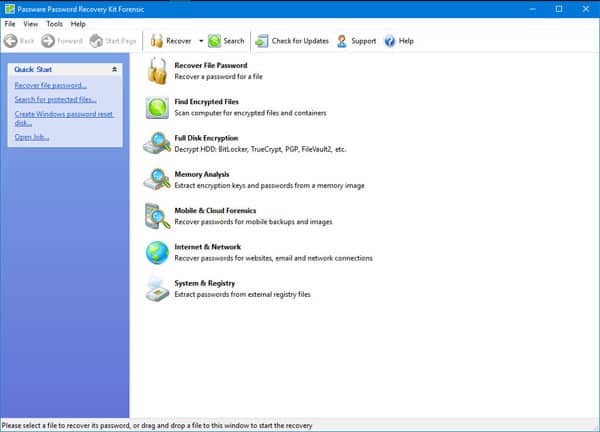Screen dimensions: 600x432
Task: Select the 'Find Encrypted Files' heading
Action: (x=207, y=101)
